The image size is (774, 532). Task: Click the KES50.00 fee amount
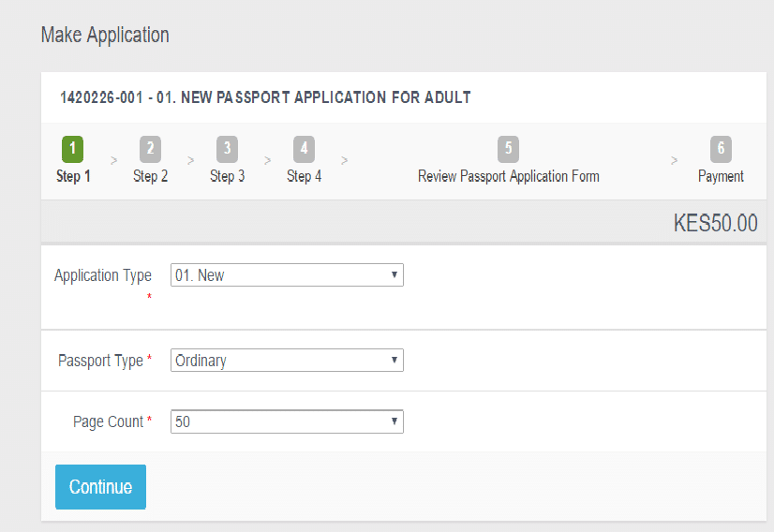[x=715, y=225]
